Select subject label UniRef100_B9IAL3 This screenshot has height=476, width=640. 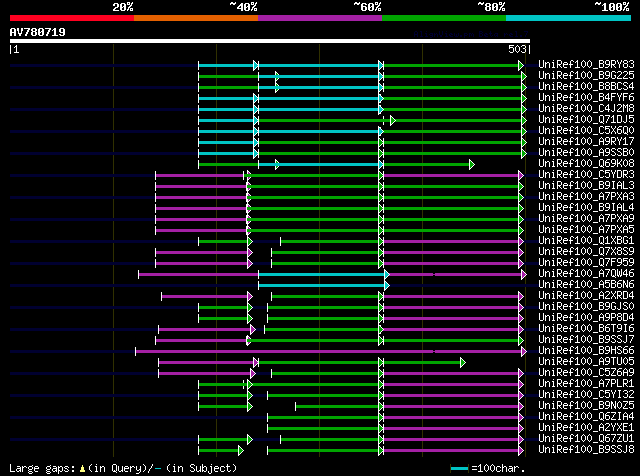coord(586,186)
